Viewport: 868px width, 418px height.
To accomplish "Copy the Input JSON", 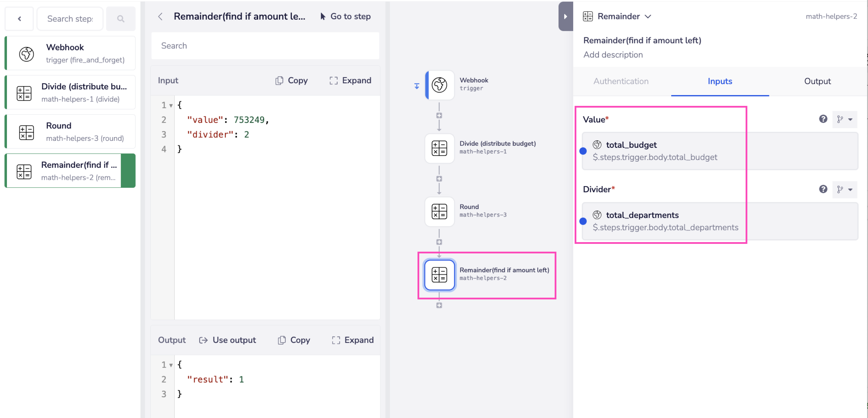I will pos(291,80).
